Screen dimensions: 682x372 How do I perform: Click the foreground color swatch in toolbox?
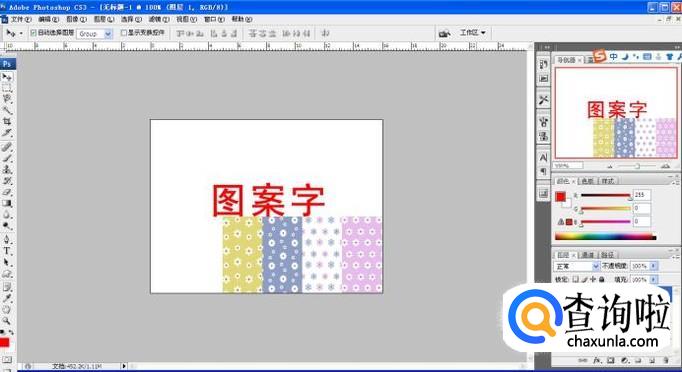tap(4, 342)
